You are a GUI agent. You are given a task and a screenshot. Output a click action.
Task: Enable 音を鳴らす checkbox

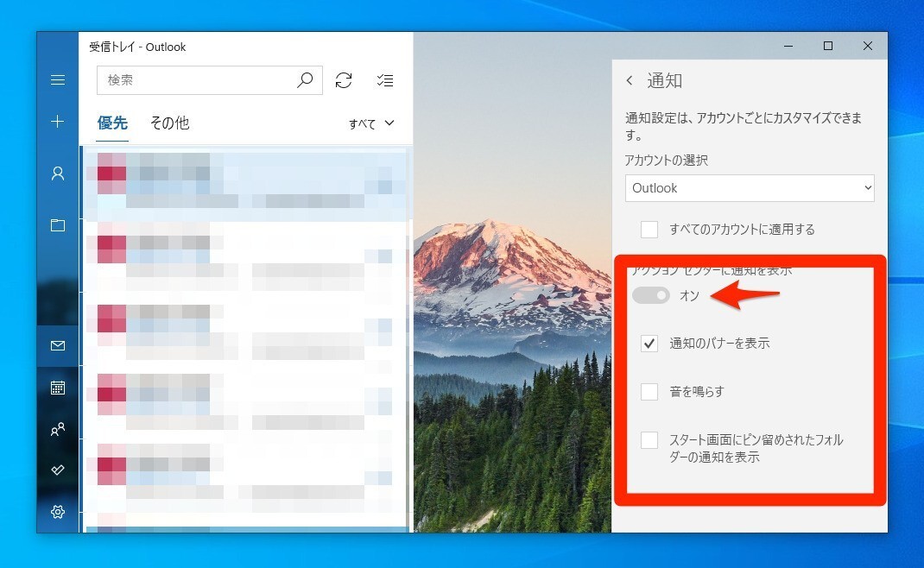click(x=649, y=391)
